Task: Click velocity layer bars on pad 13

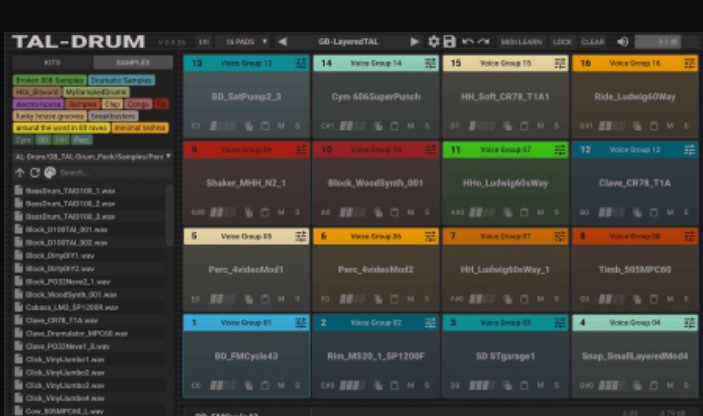Action: pos(223,126)
